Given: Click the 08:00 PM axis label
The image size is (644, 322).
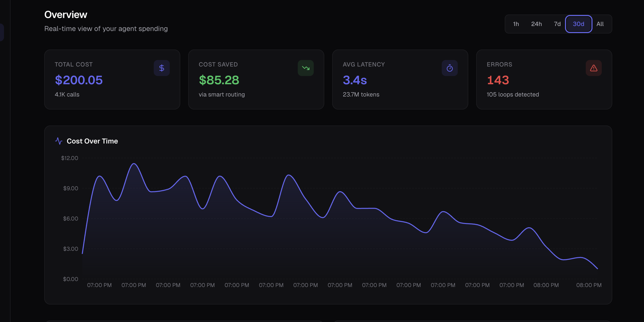Looking at the screenshot, I should [546, 285].
